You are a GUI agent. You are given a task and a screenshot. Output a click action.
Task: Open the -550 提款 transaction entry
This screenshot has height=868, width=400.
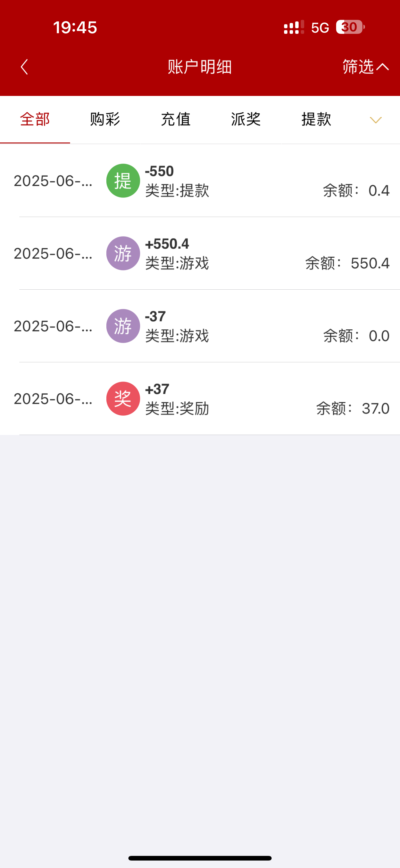click(x=177, y=181)
